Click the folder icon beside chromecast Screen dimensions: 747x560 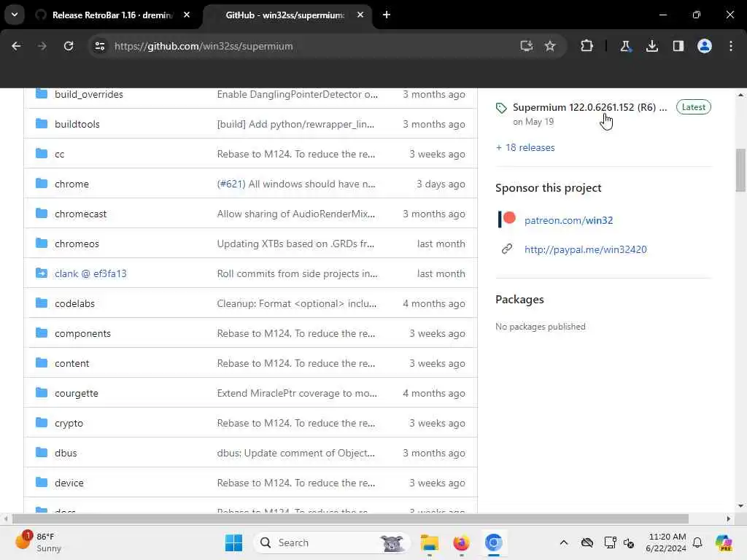42,214
